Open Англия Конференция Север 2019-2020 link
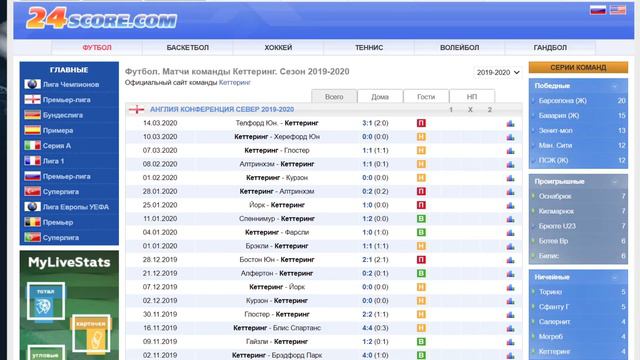The image size is (640, 360). 222,109
